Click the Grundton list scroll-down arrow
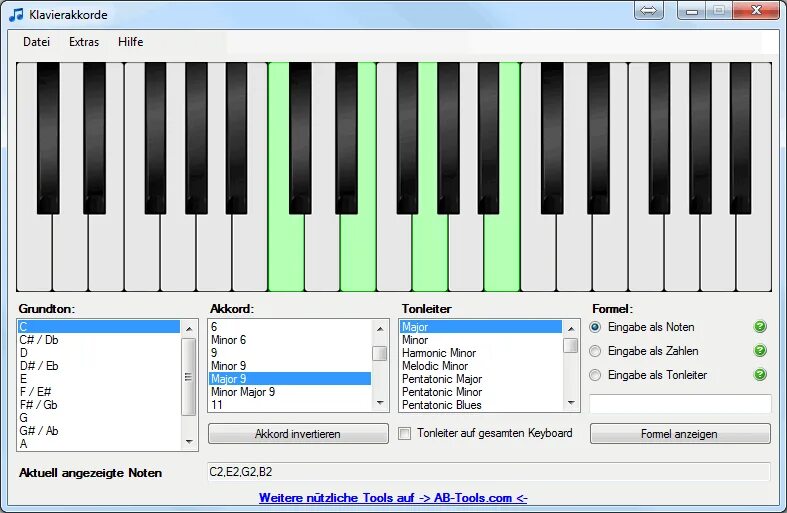The image size is (787, 513). (x=189, y=442)
